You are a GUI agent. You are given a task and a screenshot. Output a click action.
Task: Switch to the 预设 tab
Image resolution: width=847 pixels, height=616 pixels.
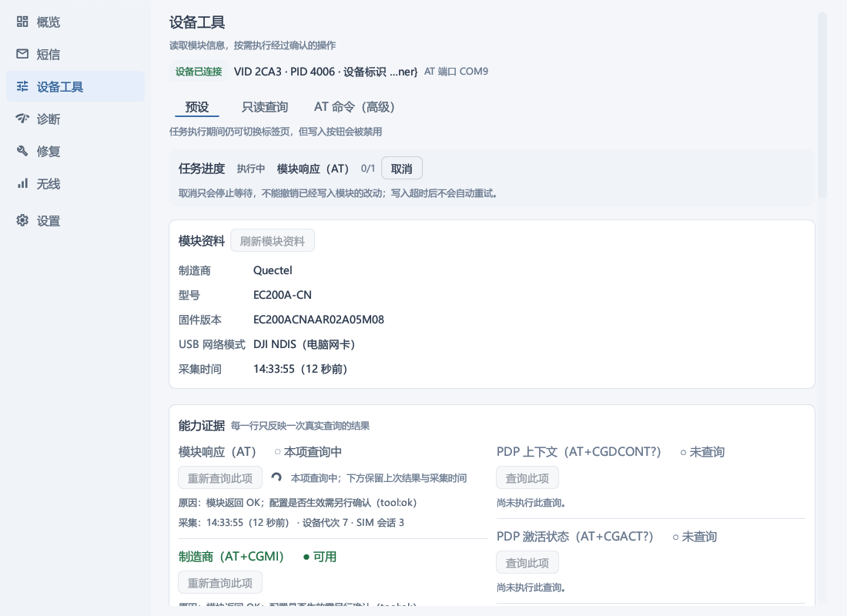196,107
